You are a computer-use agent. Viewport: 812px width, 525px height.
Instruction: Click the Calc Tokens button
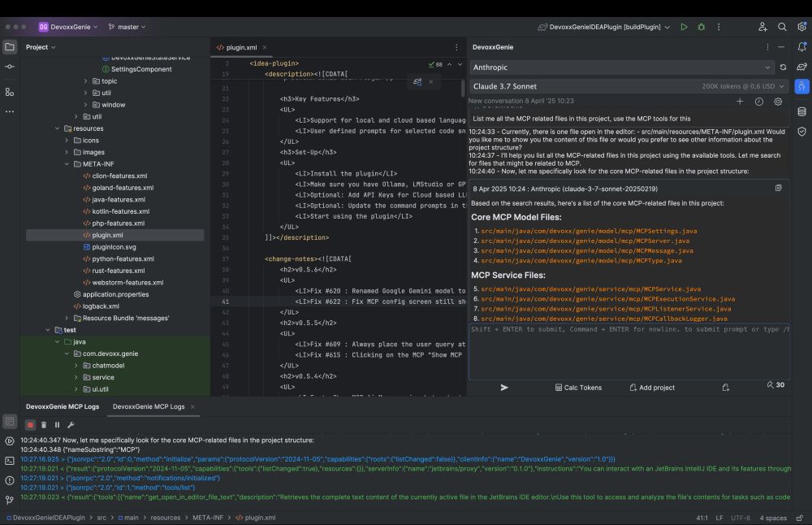578,387
